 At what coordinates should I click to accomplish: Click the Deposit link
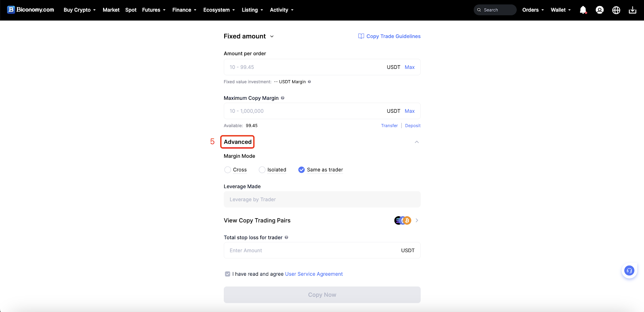(413, 126)
